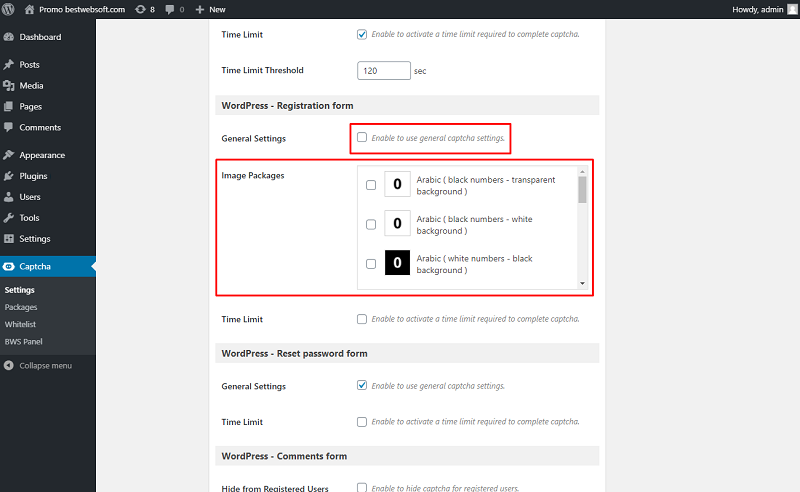Viewport: 800px width, 492px height.
Task: Open Captcha Settings submenu link
Action: point(19,290)
